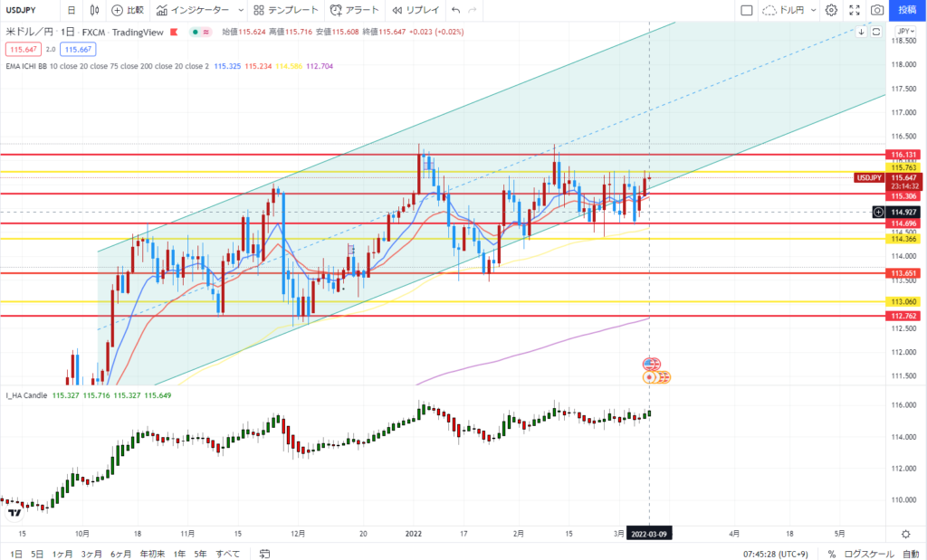Viewport: 927px width, 560px height.
Task: Open the USDJPY symbol search
Action: [23, 10]
